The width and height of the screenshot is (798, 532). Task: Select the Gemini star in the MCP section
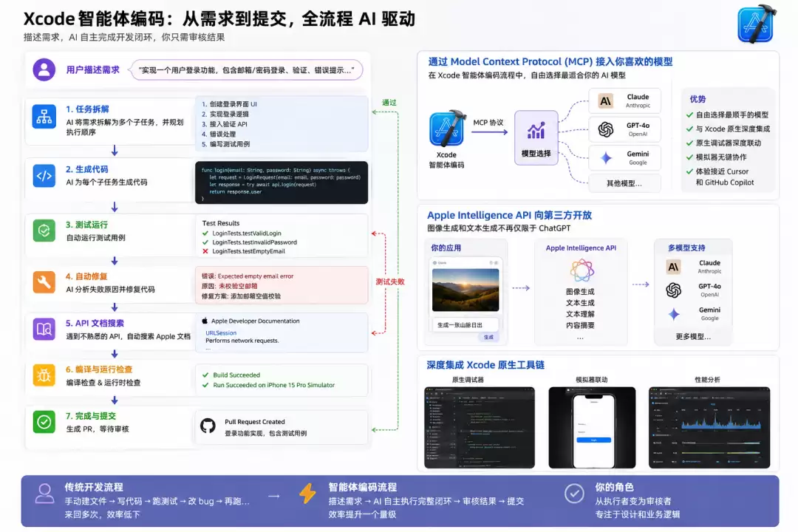(606, 158)
